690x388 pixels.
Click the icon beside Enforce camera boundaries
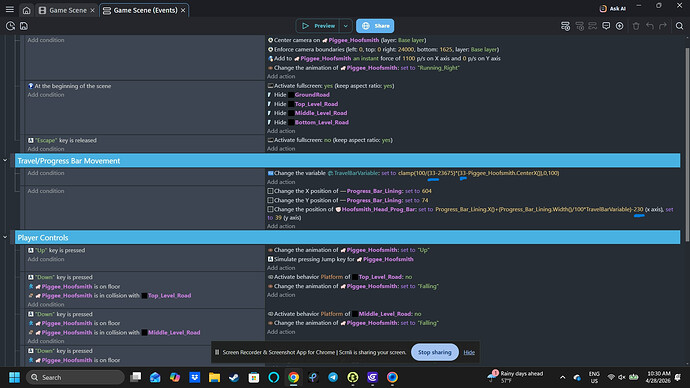pyautogui.click(x=270, y=49)
